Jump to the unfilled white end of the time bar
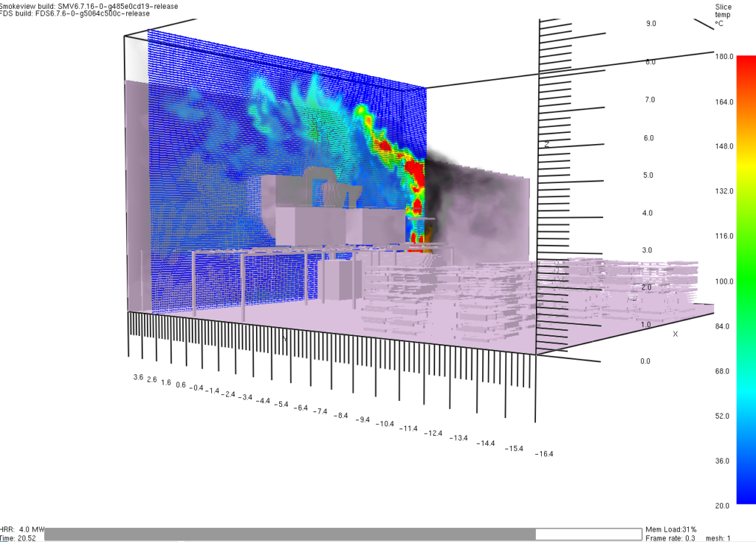The width and height of the screenshot is (756, 542). pyautogui.click(x=588, y=534)
